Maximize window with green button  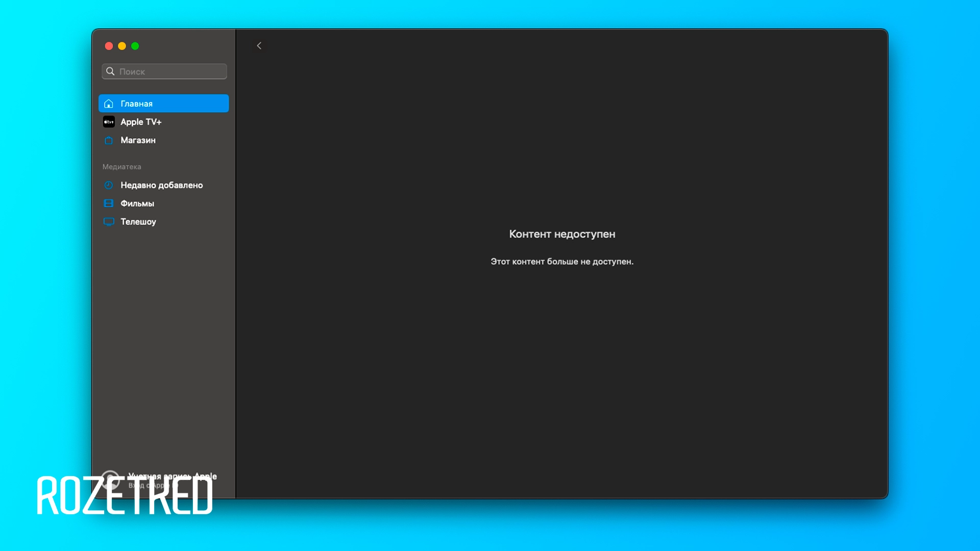click(135, 46)
